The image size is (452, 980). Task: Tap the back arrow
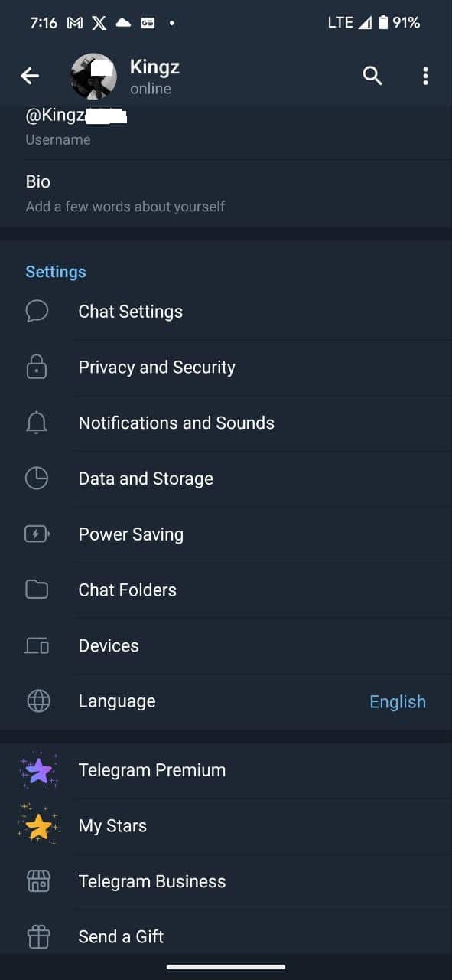pyautogui.click(x=29, y=76)
